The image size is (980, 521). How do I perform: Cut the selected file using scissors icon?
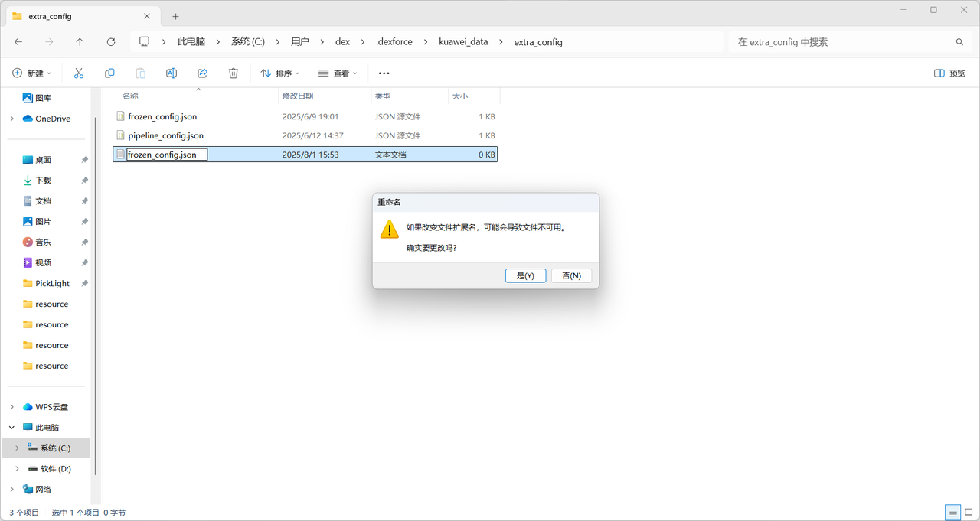pos(78,73)
